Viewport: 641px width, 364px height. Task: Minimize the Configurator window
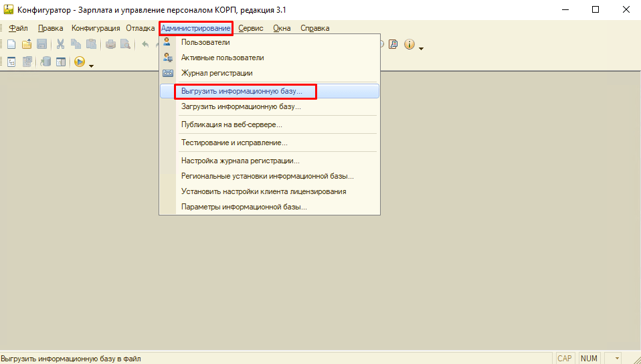pos(565,10)
